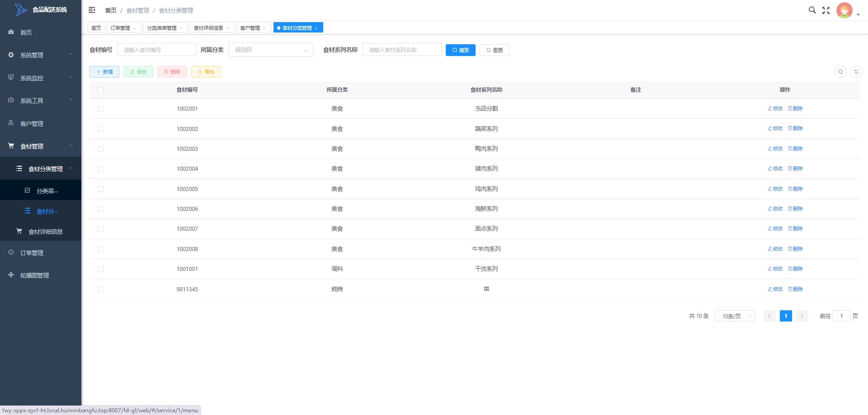Open 订单管理 in the sidebar

point(41,253)
